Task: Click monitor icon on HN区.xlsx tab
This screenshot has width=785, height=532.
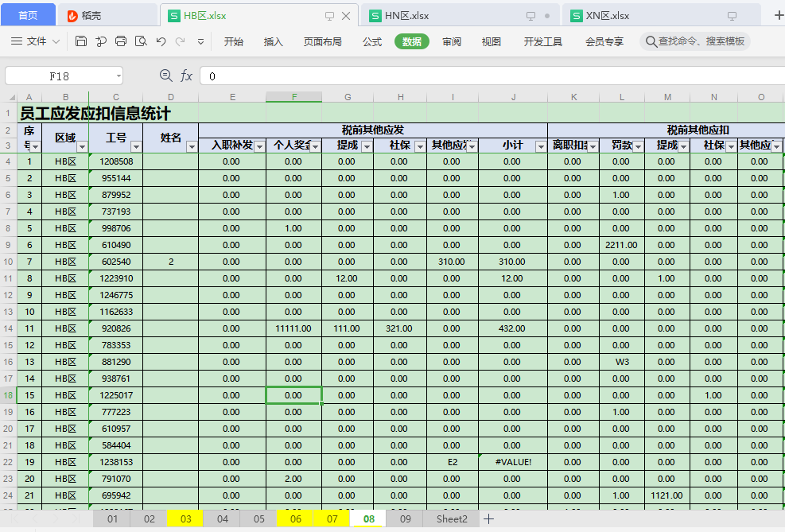Action: pos(530,16)
